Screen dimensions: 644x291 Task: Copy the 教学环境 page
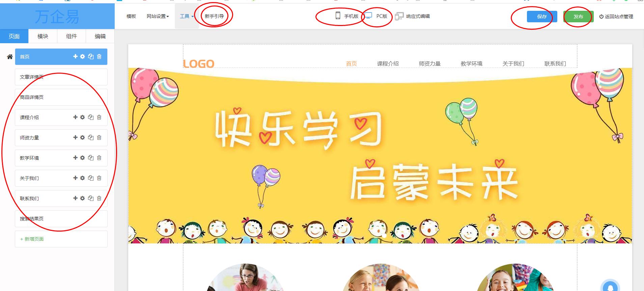[91, 158]
